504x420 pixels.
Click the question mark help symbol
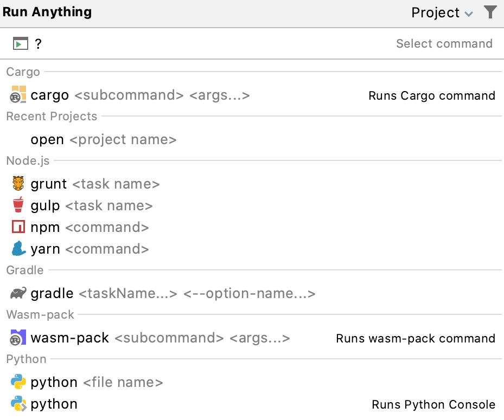[x=38, y=43]
